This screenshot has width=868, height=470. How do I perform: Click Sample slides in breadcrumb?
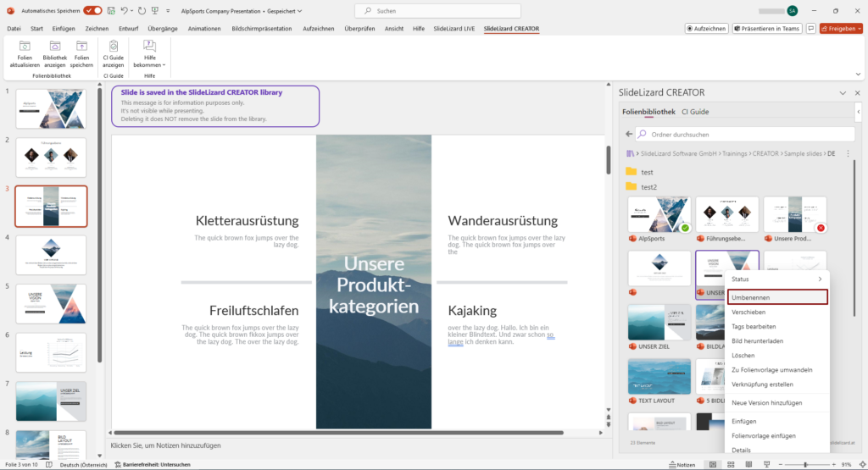(804, 154)
